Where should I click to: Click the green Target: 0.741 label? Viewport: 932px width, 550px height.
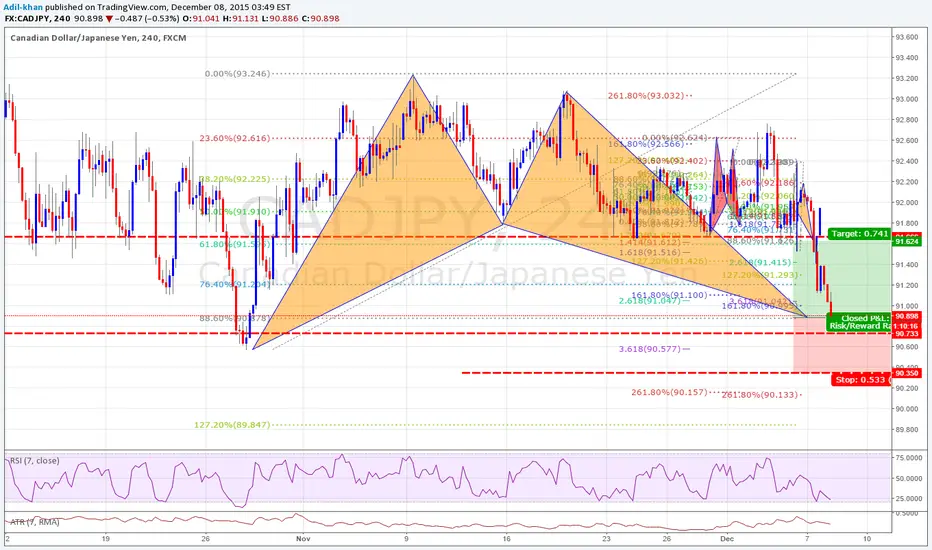click(x=858, y=234)
